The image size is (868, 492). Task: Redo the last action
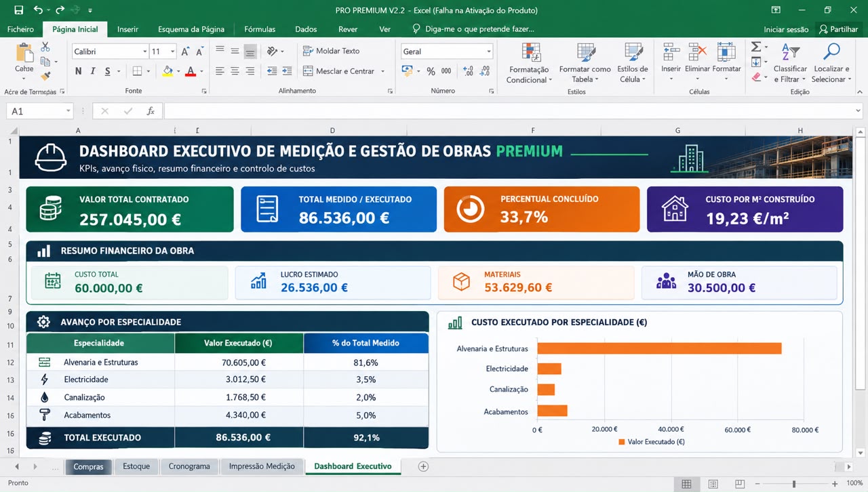[60, 10]
